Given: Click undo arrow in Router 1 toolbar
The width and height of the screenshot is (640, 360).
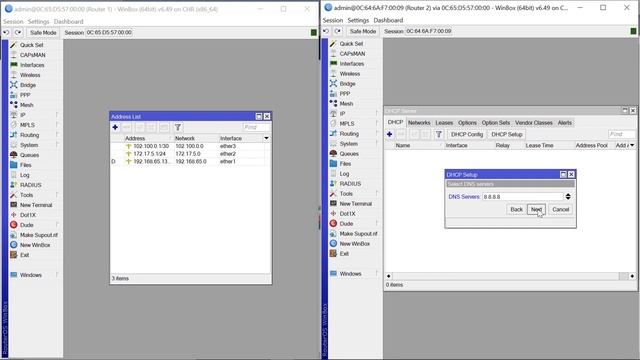Looking at the screenshot, I should [x=6, y=32].
